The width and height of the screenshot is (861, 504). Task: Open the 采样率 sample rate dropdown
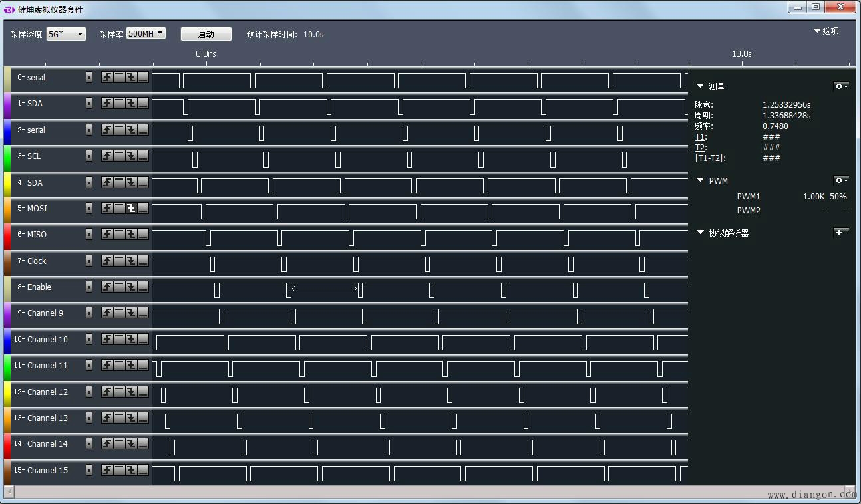coord(146,33)
